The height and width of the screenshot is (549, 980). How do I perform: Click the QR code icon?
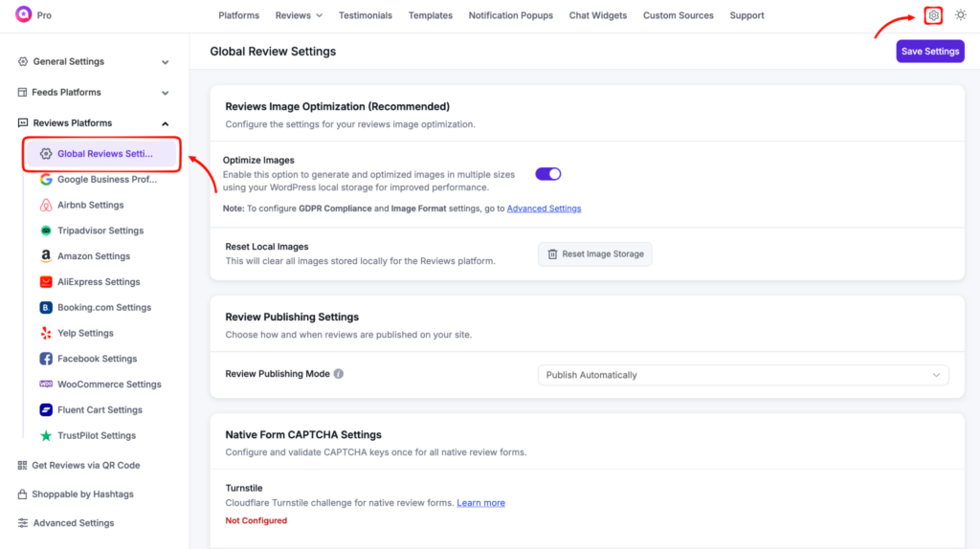coord(23,465)
